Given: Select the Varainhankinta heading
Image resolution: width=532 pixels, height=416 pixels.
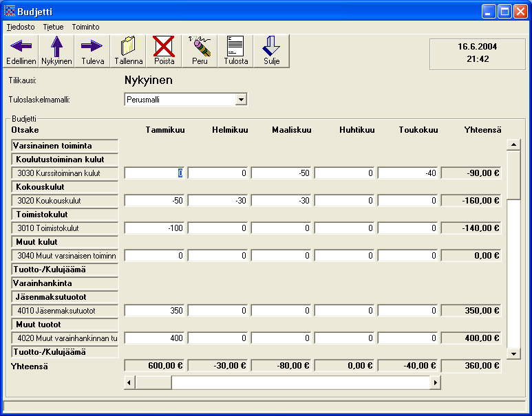Looking at the screenshot, I should point(65,283).
